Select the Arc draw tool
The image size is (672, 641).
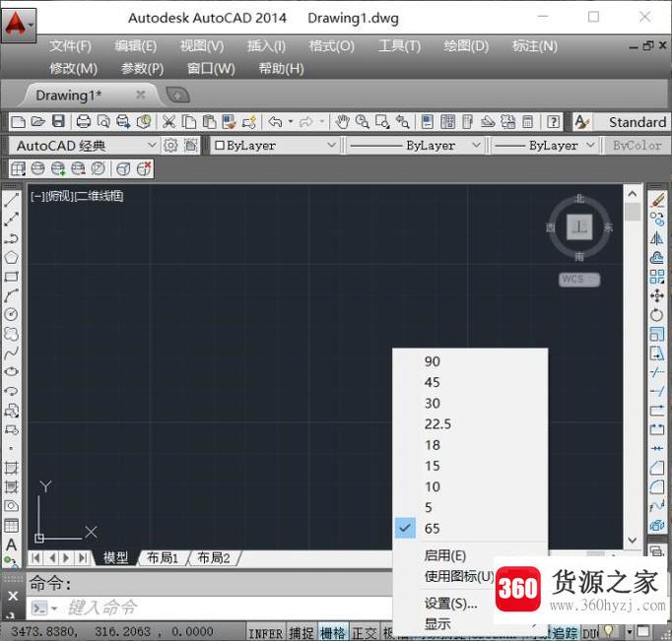12,295
